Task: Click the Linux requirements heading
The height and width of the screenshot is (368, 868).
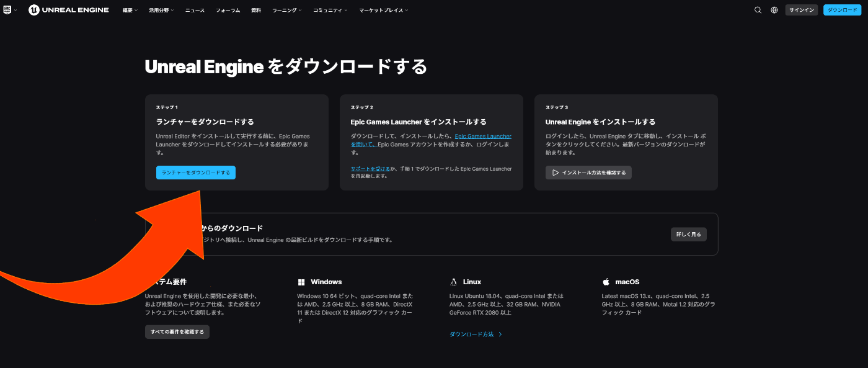Action: (472, 282)
